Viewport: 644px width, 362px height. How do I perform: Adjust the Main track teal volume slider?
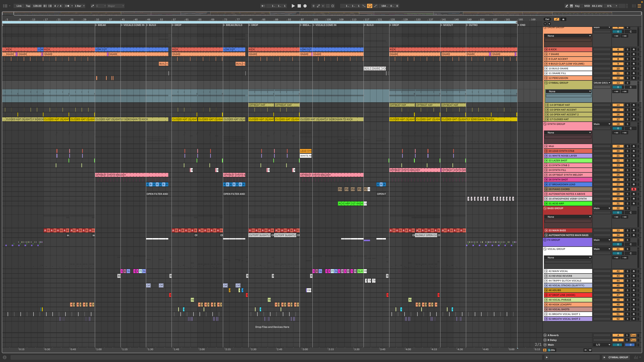(x=618, y=345)
